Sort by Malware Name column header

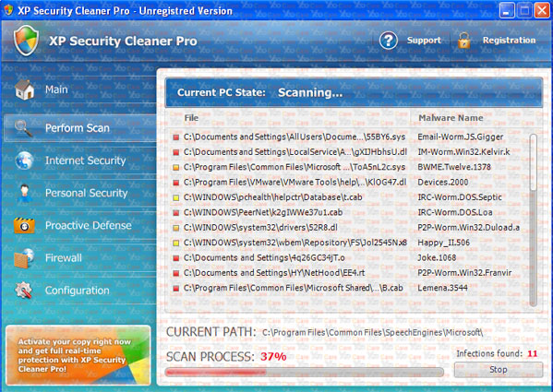tap(451, 118)
